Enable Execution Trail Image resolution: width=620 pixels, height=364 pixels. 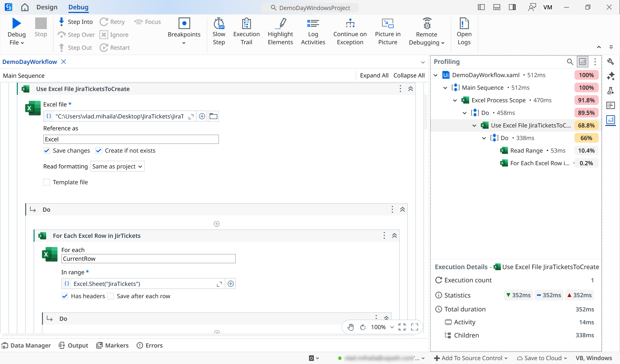click(x=246, y=31)
